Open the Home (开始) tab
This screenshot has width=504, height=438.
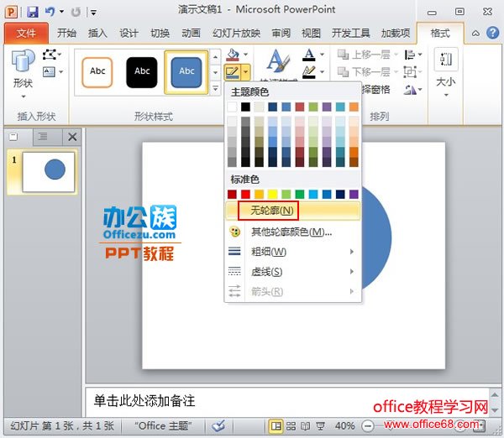pyautogui.click(x=66, y=33)
